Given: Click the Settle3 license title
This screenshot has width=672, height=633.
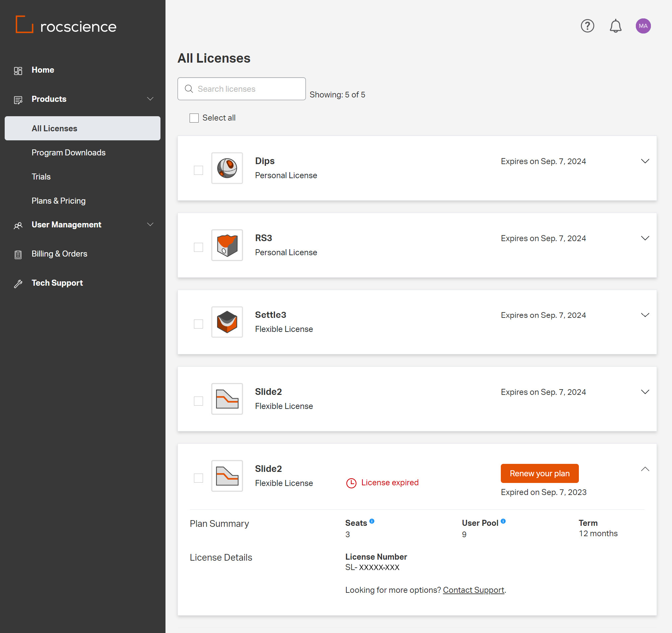Looking at the screenshot, I should pos(271,314).
